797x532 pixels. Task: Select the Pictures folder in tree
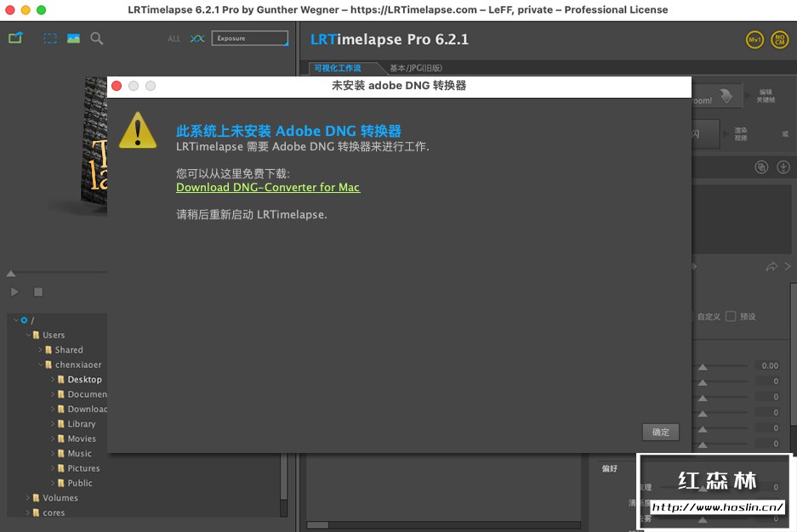point(84,468)
